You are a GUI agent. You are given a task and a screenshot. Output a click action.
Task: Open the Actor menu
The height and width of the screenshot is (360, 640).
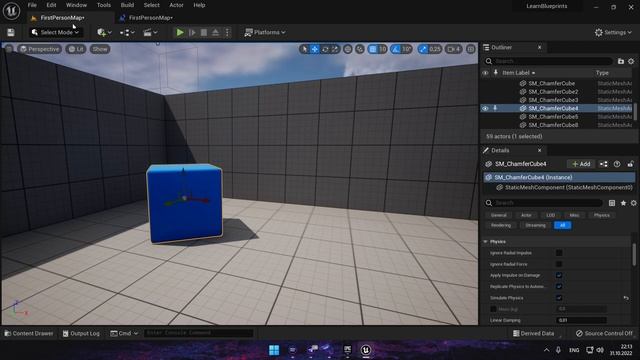[x=176, y=5]
